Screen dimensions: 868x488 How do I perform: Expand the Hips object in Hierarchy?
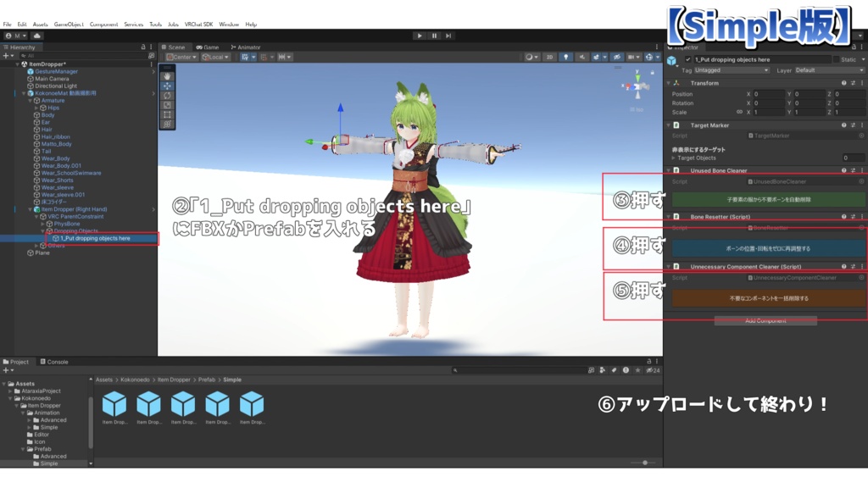point(36,108)
